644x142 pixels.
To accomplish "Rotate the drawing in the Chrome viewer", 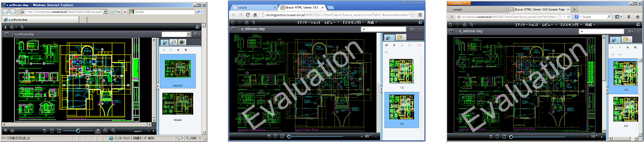I will (269, 136).
